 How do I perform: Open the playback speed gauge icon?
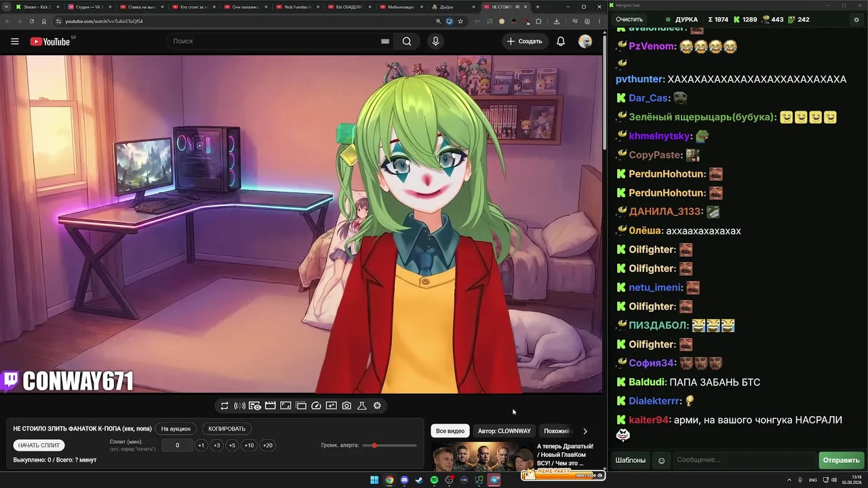(x=316, y=406)
